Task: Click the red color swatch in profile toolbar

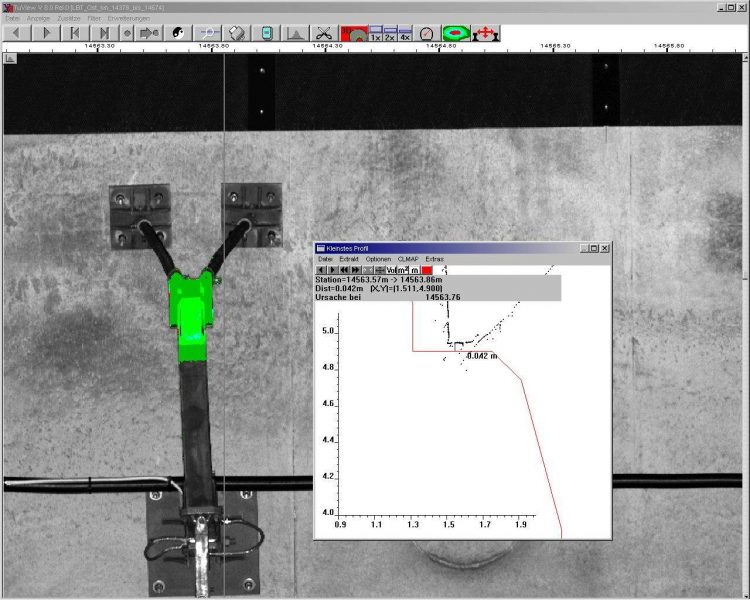Action: click(427, 270)
